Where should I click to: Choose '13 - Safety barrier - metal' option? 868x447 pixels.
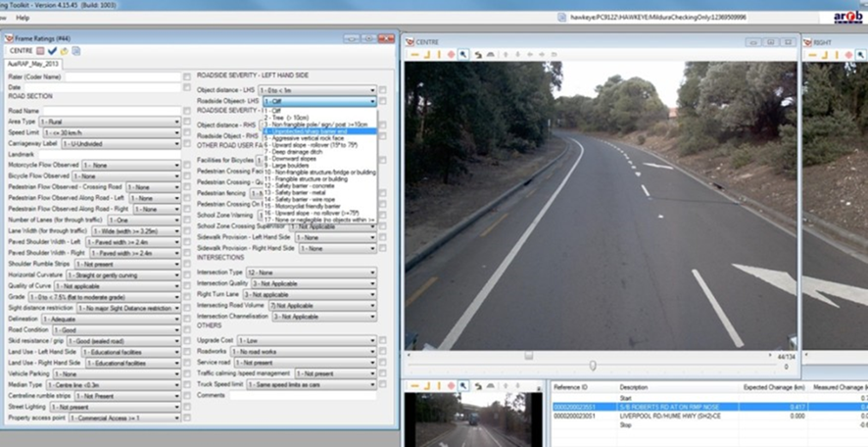(320, 193)
